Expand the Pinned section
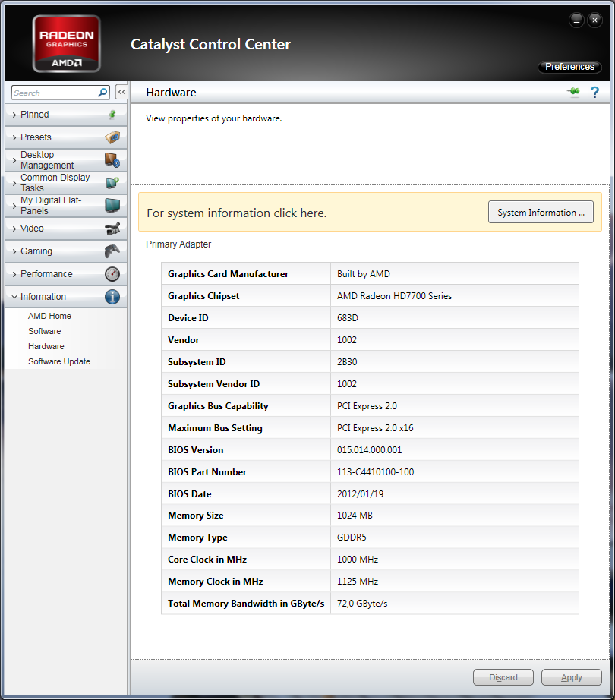This screenshot has height=700, width=615. coord(66,115)
